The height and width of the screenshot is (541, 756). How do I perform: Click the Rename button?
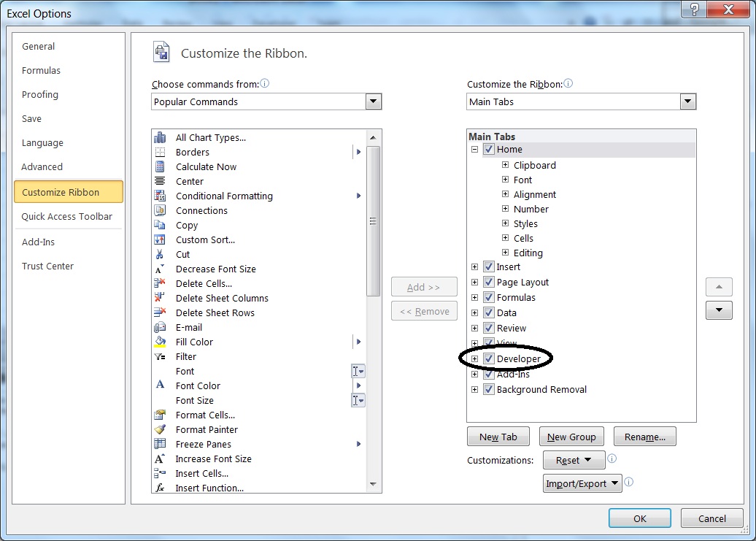click(644, 436)
